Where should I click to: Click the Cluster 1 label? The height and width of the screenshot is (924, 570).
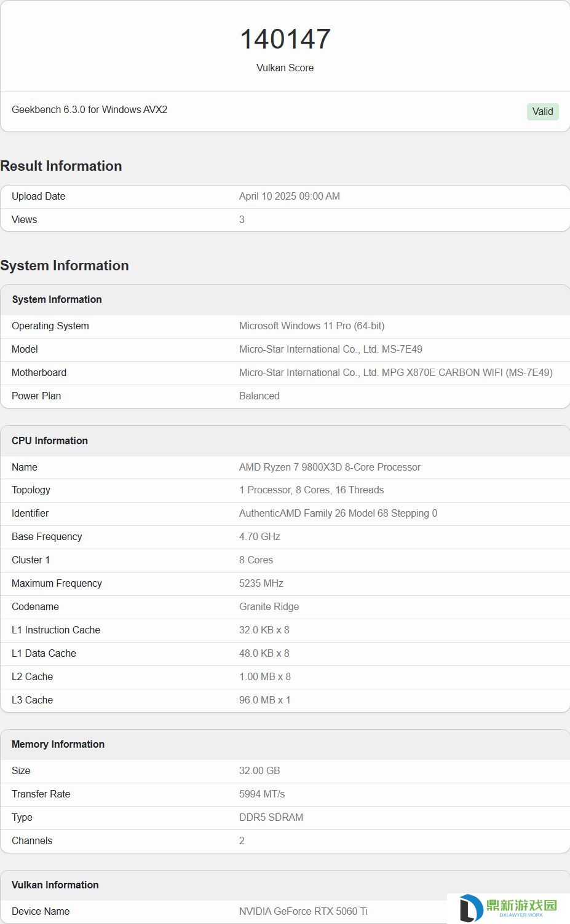click(31, 560)
